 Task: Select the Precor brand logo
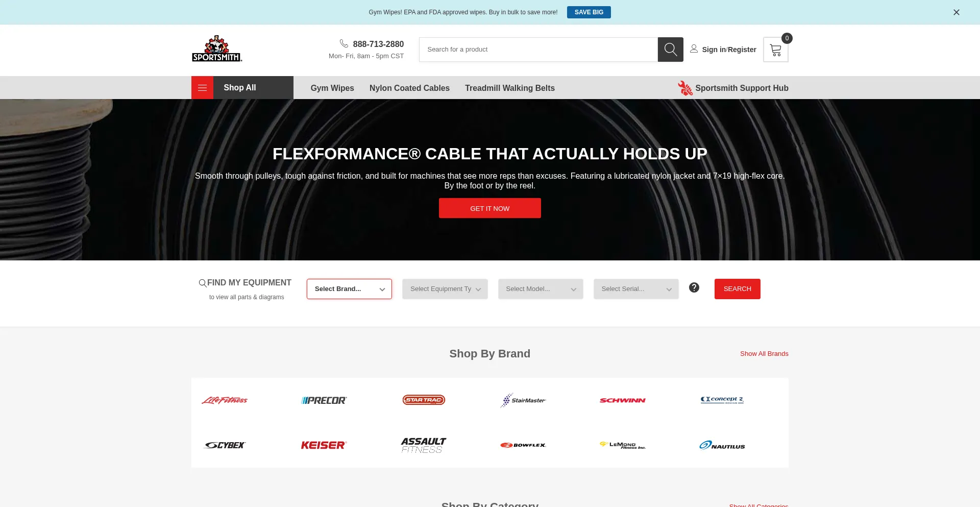point(324,400)
